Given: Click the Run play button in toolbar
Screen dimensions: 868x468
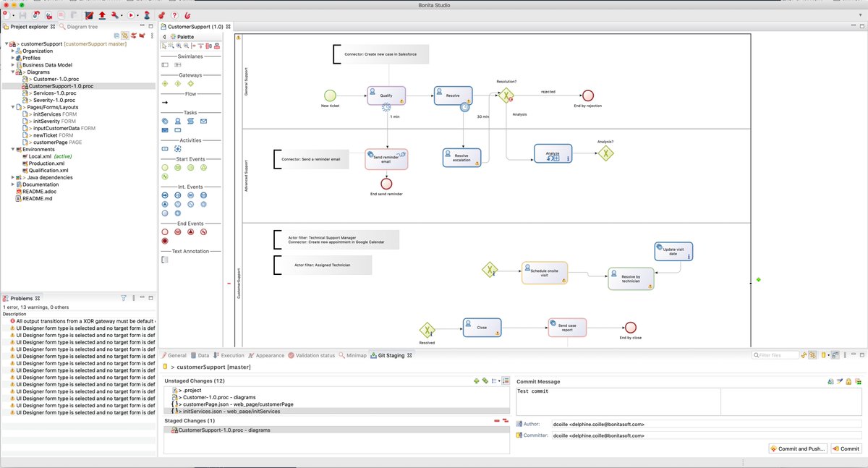Looking at the screenshot, I should pyautogui.click(x=132, y=14).
